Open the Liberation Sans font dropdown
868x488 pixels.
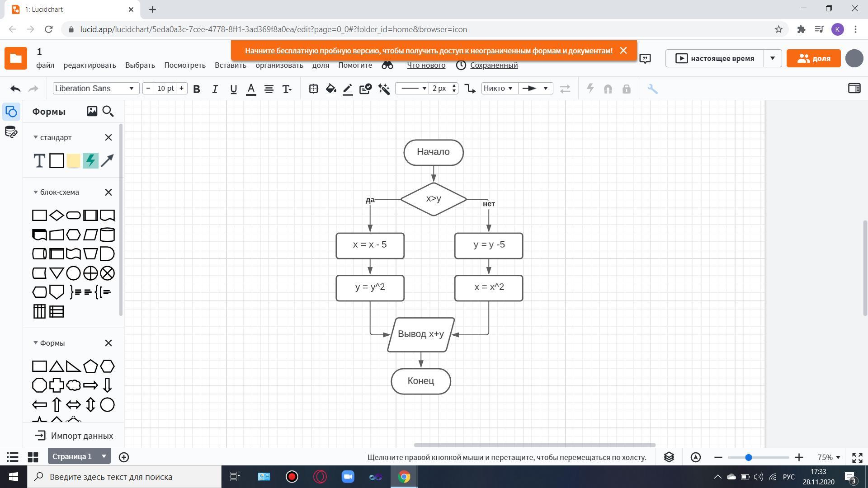[x=95, y=89]
